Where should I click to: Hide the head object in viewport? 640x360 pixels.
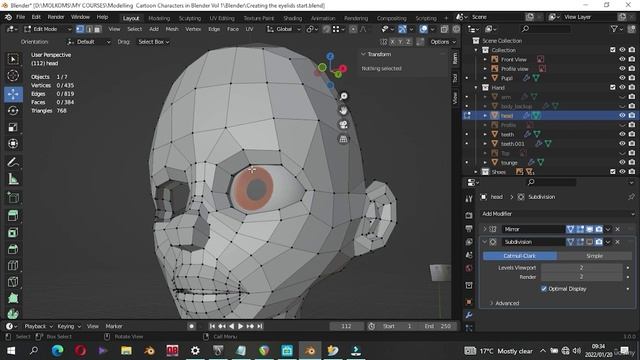(622, 116)
